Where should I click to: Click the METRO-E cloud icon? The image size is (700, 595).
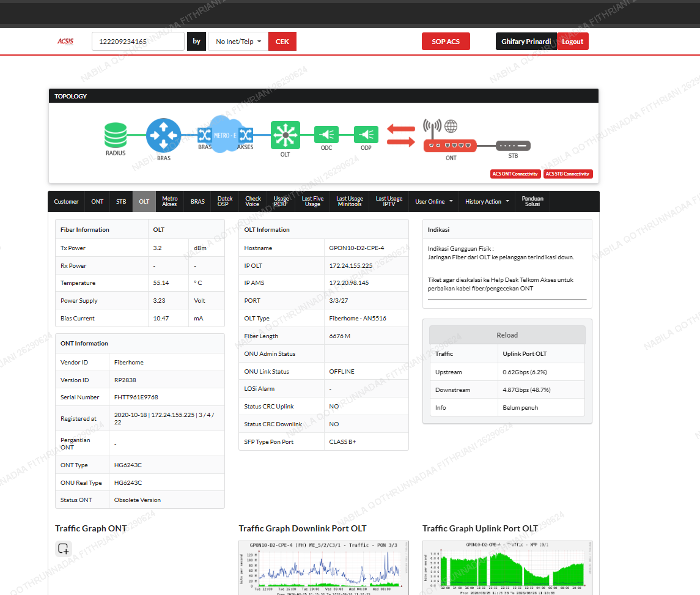(225, 134)
